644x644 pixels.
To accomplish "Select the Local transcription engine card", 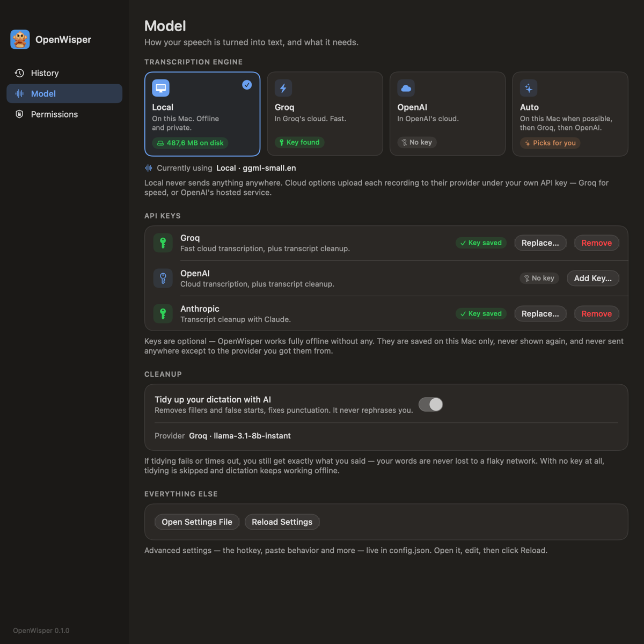I will point(202,114).
